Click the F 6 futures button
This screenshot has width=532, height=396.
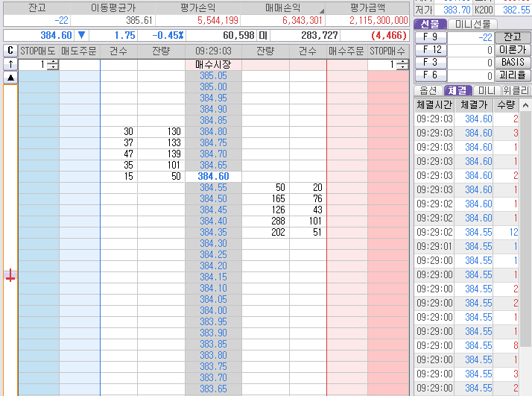pyautogui.click(x=430, y=75)
